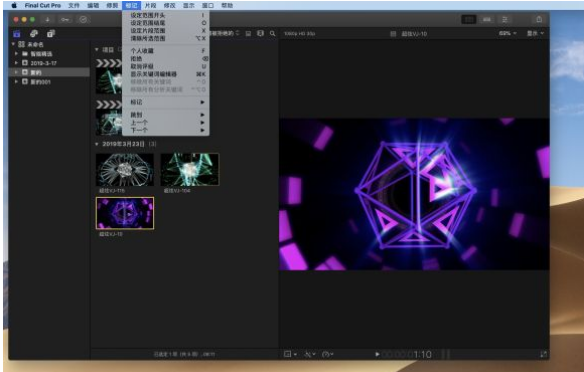This screenshot has width=584, height=372.
Task: Open the Apple menu
Action: pyautogui.click(x=14, y=5)
